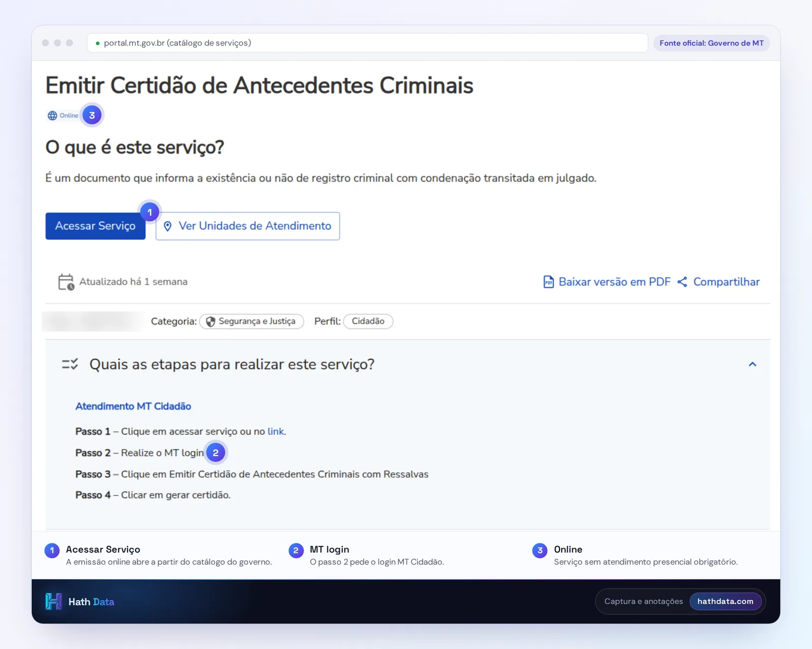Click the Acessar Serviço button

click(95, 226)
